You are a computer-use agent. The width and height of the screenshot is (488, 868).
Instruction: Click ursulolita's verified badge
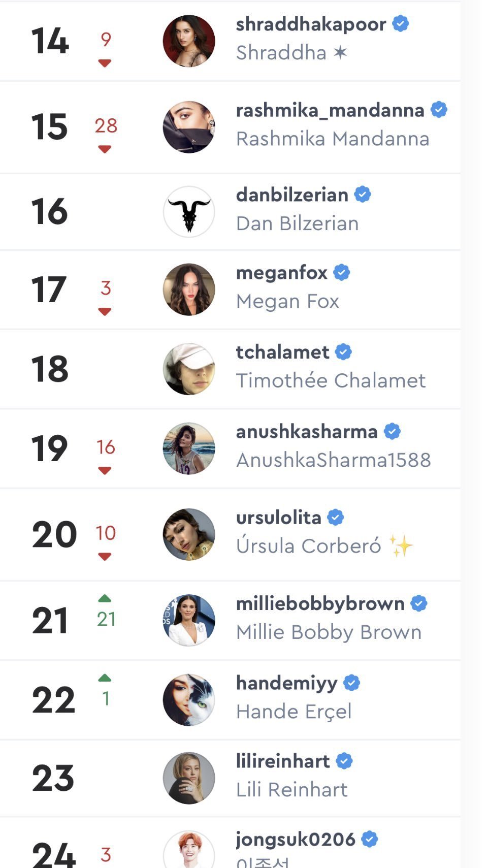click(x=336, y=518)
